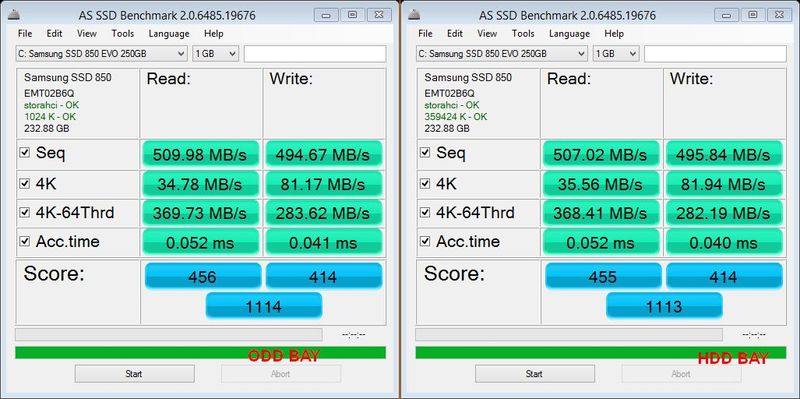Click the green progress bar in right window
Image resolution: width=800 pixels, height=399 pixels.
pos(601,353)
